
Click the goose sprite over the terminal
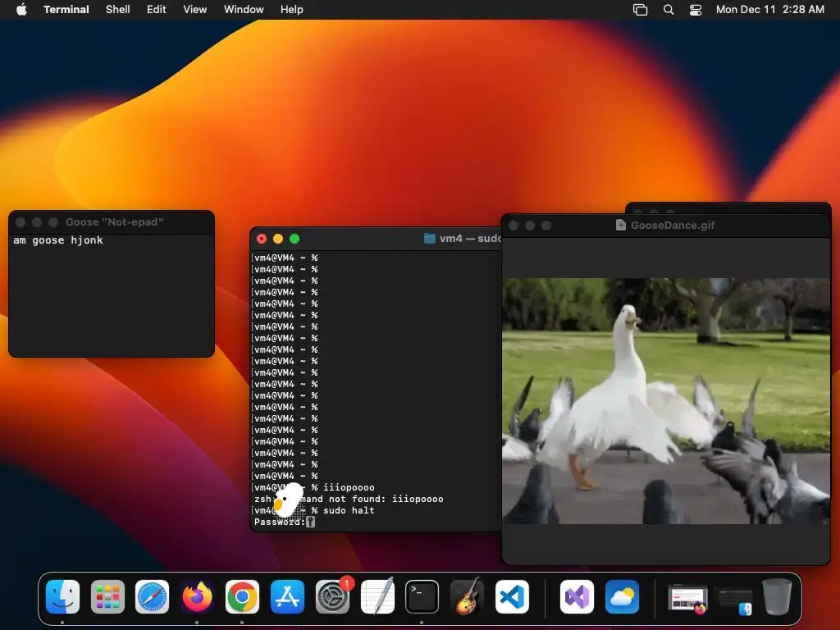288,500
